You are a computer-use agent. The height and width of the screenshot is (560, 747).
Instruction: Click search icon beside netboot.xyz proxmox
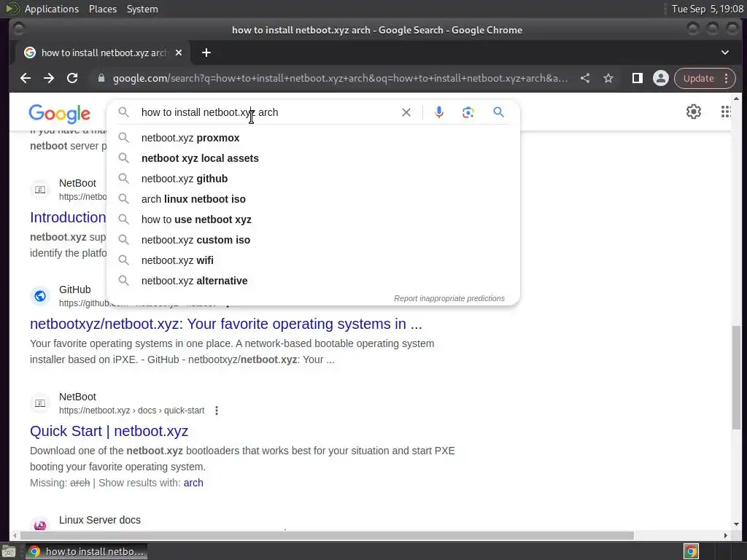123,138
